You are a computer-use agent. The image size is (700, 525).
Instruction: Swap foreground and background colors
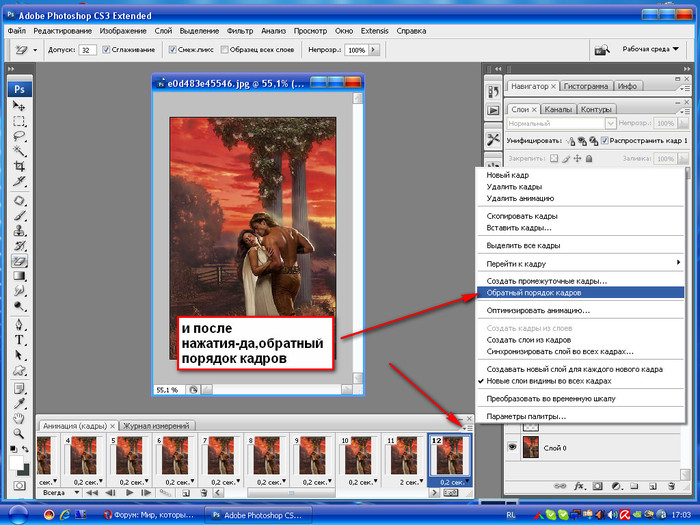tap(25, 449)
